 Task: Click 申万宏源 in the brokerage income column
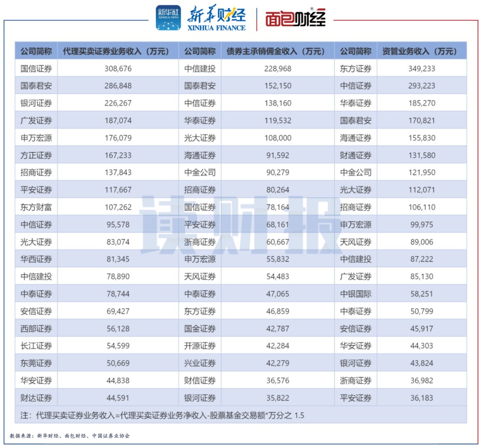coord(36,138)
